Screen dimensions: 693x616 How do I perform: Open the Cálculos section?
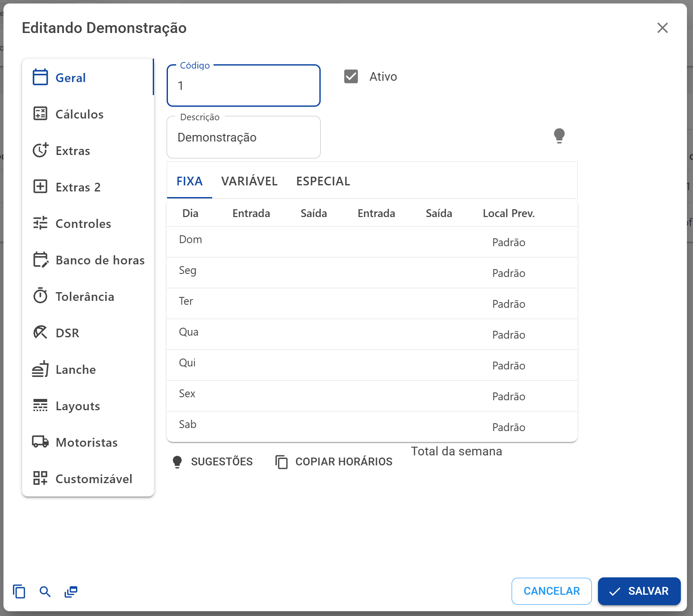pos(88,114)
